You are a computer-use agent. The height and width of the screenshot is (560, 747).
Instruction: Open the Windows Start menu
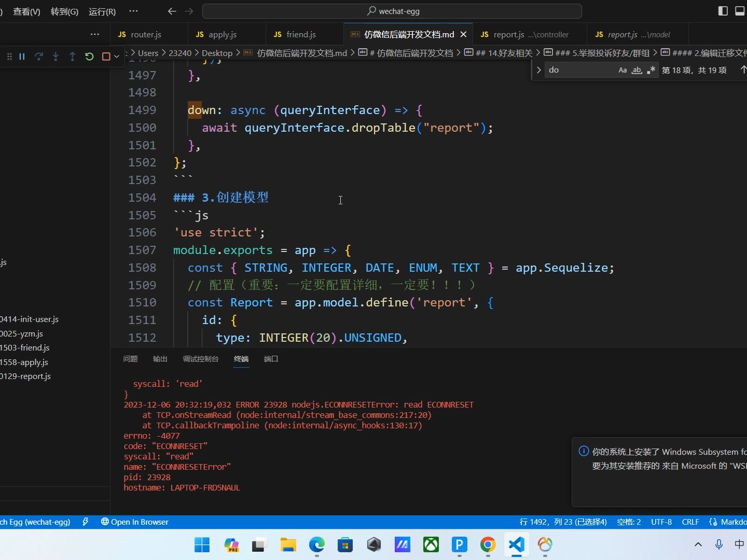(x=202, y=545)
